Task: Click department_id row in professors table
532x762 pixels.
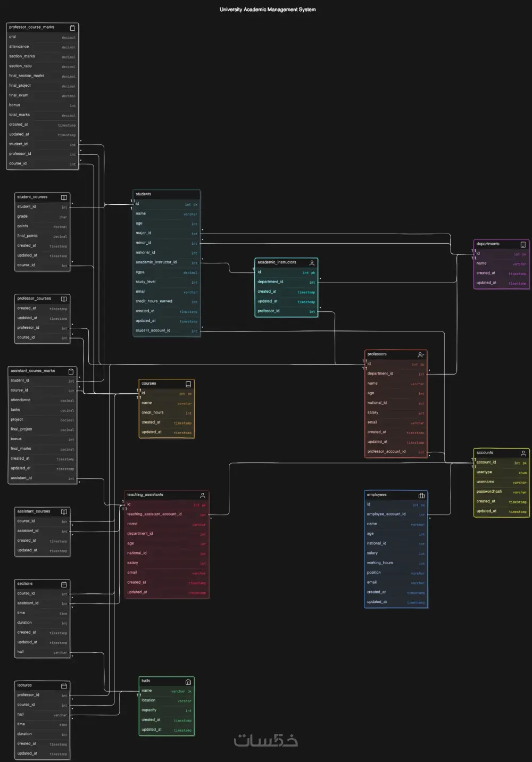Action: tap(396, 374)
